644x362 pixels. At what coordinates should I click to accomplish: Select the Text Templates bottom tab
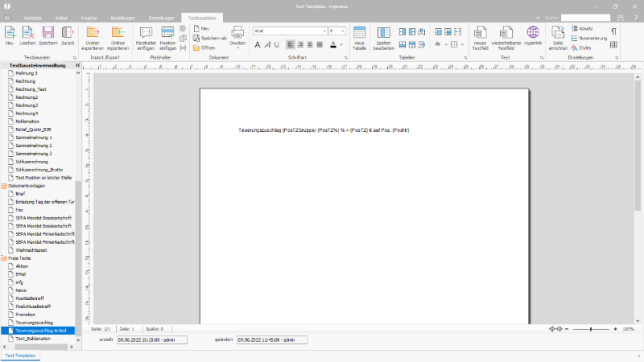click(x=21, y=356)
